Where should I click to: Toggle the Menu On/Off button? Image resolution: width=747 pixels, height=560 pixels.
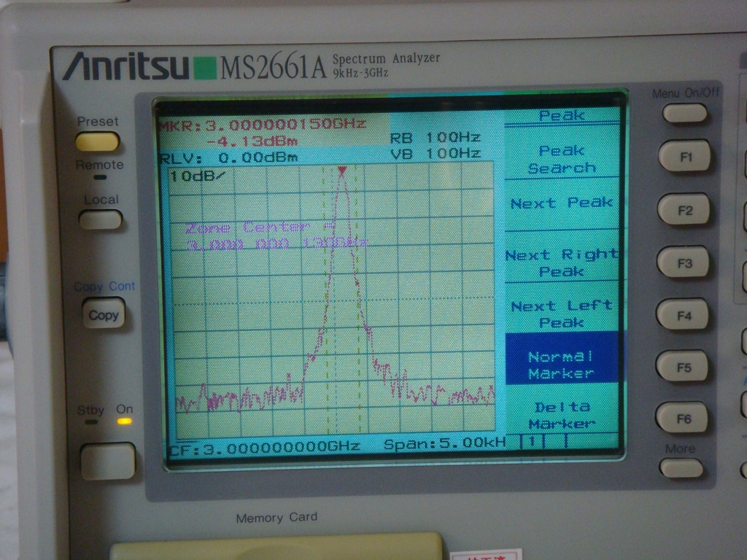[x=684, y=113]
